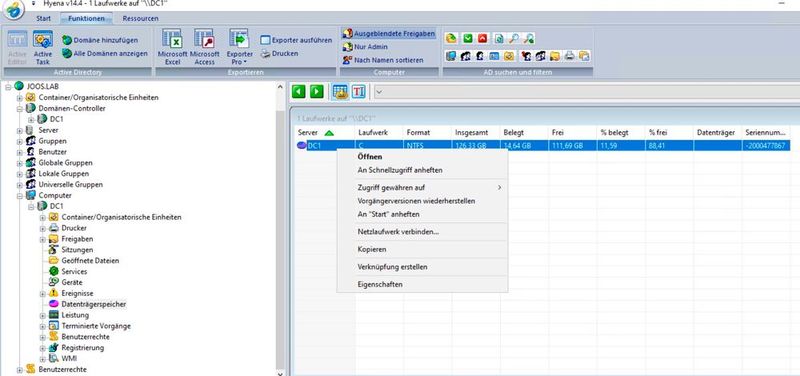Choose Kopieren in the context menu
This screenshot has height=376, width=800.
point(422,249)
